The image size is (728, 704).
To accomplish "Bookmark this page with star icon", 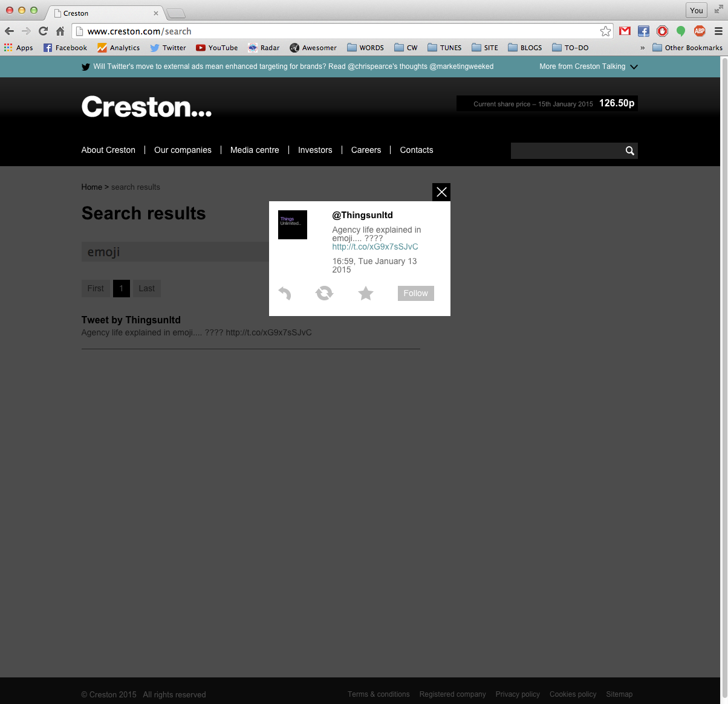I will point(605,31).
